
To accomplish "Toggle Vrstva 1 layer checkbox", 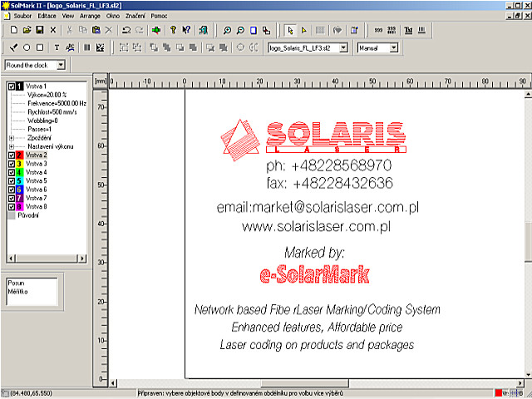I will point(12,86).
